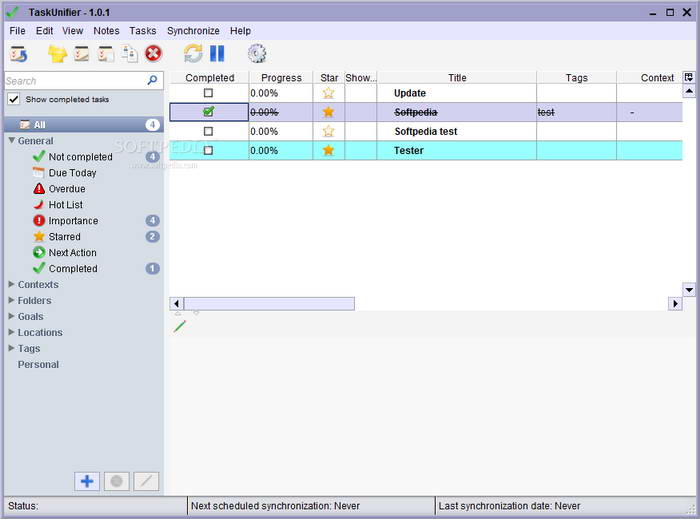
Task: Click the orange synchronize arrows icon
Action: [x=193, y=54]
